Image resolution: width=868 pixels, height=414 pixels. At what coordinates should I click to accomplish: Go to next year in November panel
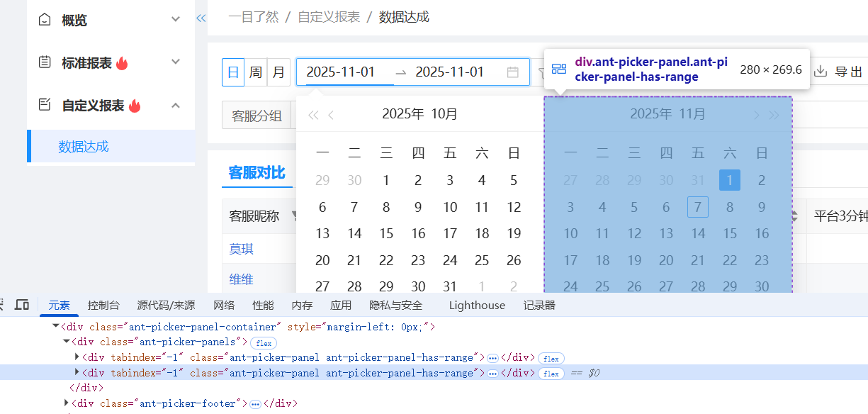[774, 115]
